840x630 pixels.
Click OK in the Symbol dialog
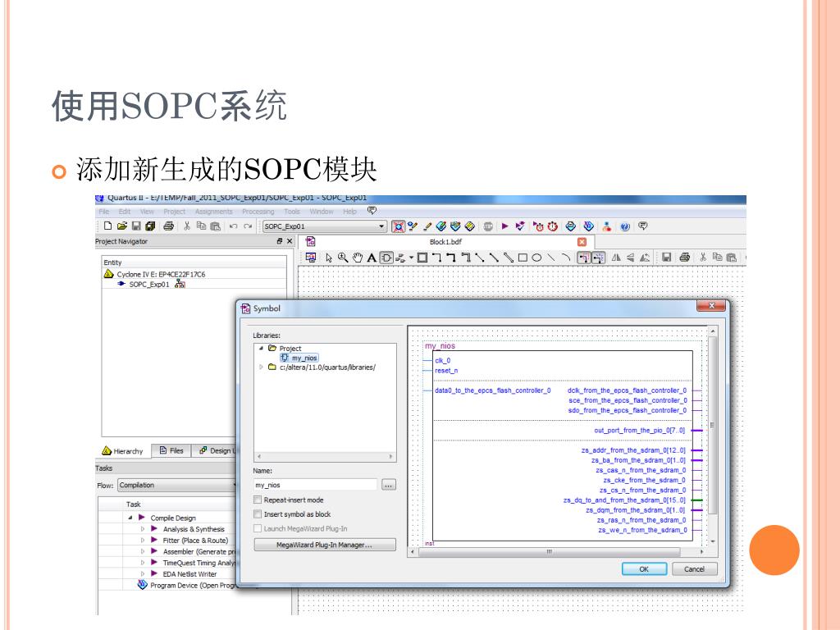pyautogui.click(x=644, y=569)
